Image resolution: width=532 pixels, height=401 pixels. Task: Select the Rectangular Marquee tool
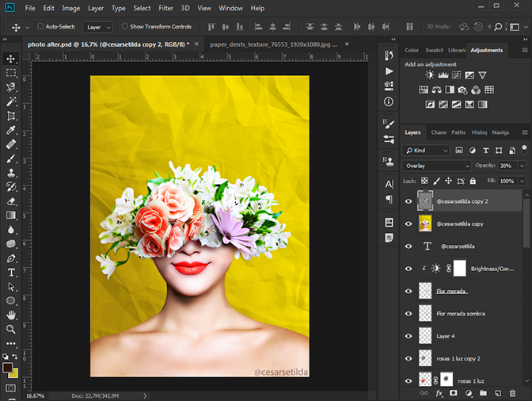pyautogui.click(x=11, y=73)
